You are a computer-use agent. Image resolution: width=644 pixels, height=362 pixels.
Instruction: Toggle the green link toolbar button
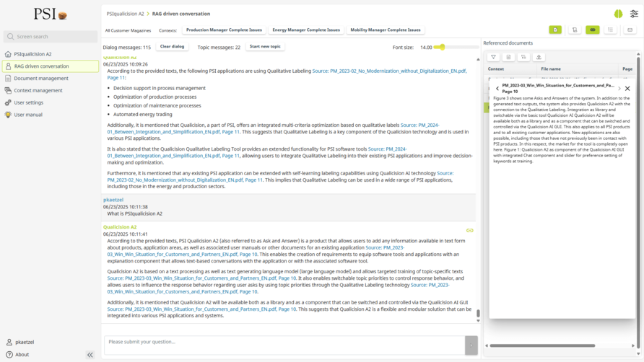click(593, 30)
